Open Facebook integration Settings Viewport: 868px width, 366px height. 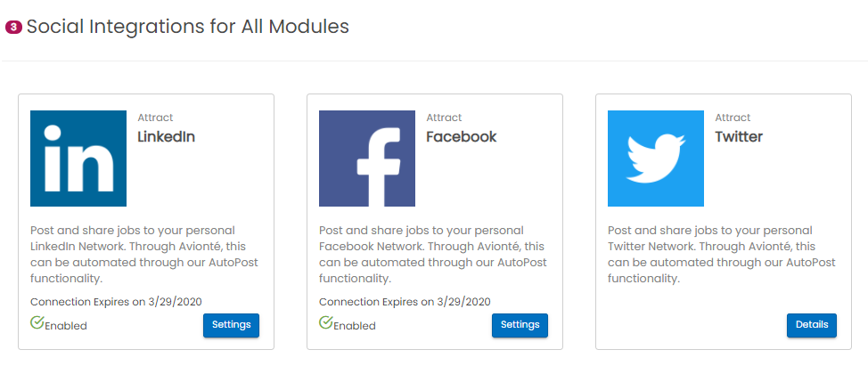(x=520, y=325)
